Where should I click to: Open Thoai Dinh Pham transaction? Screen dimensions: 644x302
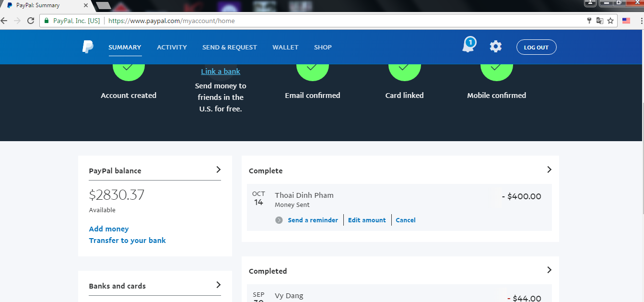[x=304, y=195]
